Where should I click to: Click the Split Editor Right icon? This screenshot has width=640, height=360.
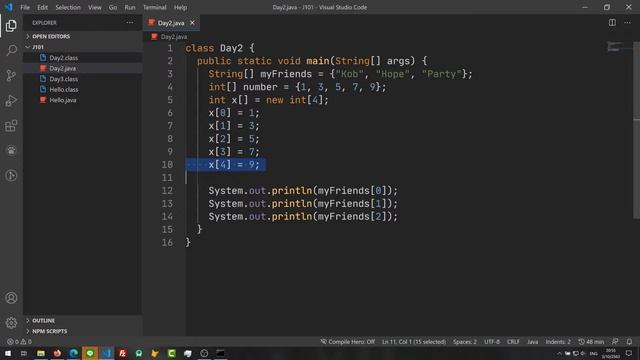click(x=612, y=23)
